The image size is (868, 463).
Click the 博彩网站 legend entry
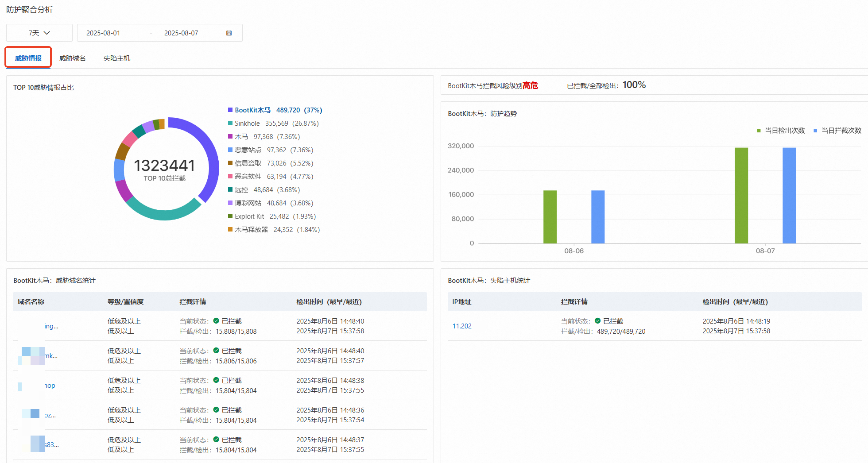click(x=271, y=203)
